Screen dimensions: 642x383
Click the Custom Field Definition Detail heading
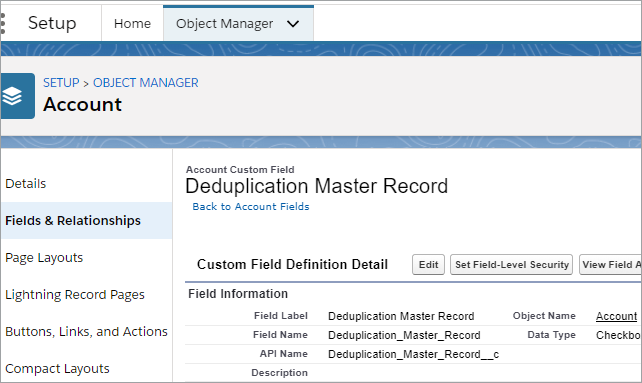(292, 265)
